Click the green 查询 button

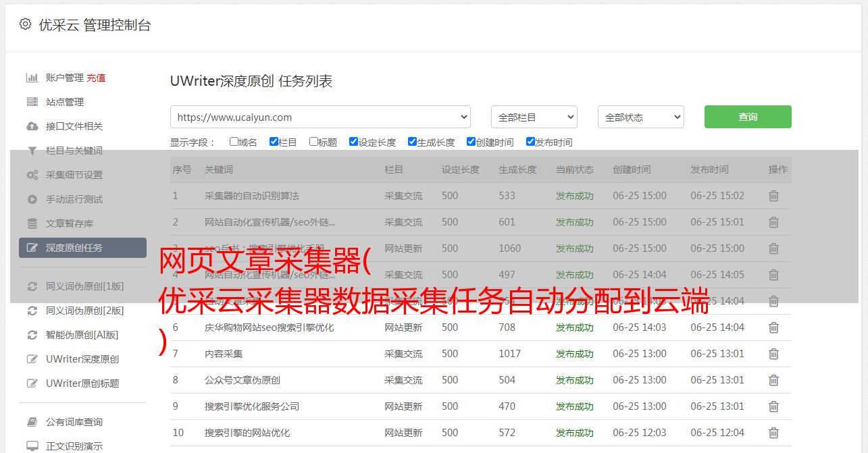pos(747,117)
